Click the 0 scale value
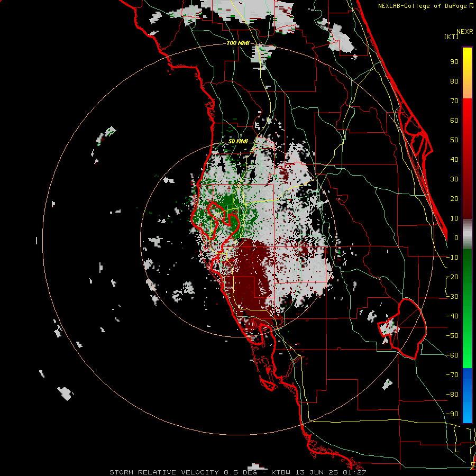The image size is (476, 476). (x=456, y=238)
